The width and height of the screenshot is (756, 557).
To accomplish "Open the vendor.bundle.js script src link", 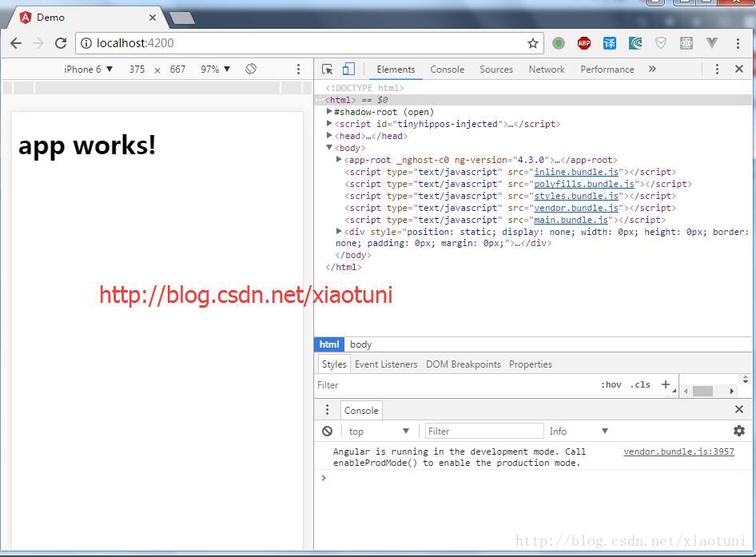I will [x=576, y=209].
